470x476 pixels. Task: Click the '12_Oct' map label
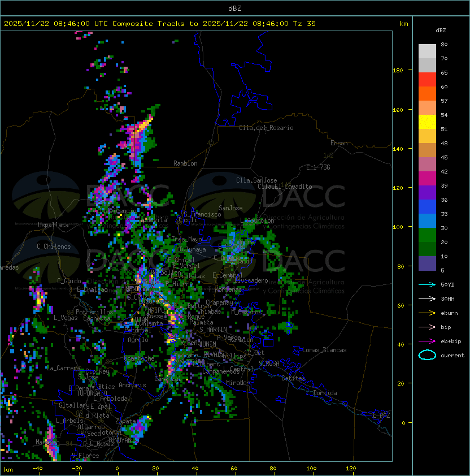coord(254,353)
